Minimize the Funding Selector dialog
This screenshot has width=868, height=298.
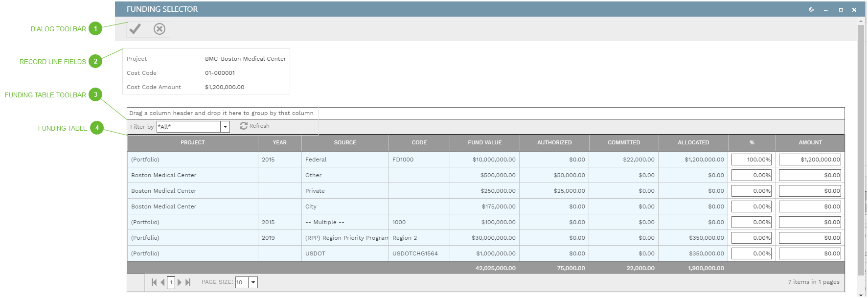click(x=826, y=10)
